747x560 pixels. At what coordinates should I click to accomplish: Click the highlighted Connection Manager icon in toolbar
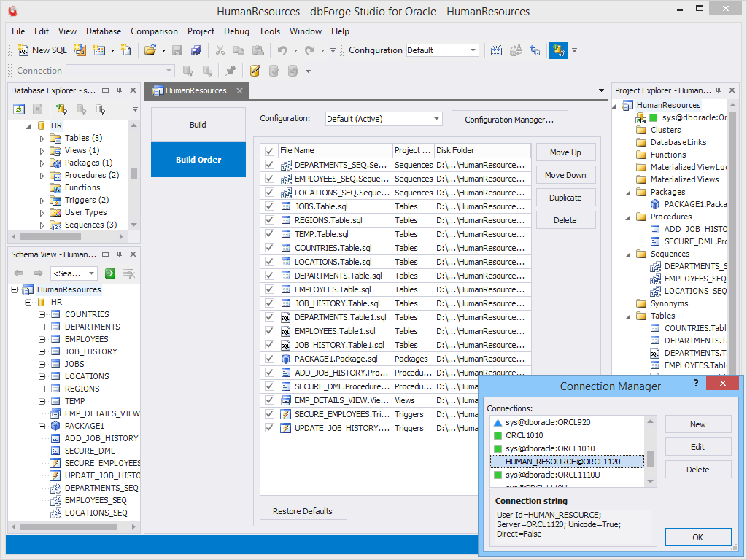point(558,50)
